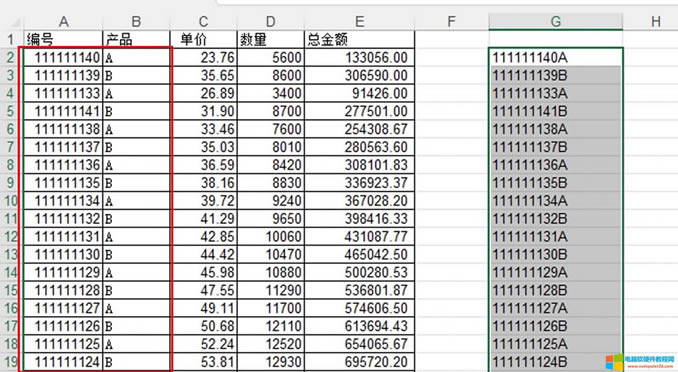Click quantity cell 10060
The width and height of the screenshot is (678, 372).
[x=271, y=237]
